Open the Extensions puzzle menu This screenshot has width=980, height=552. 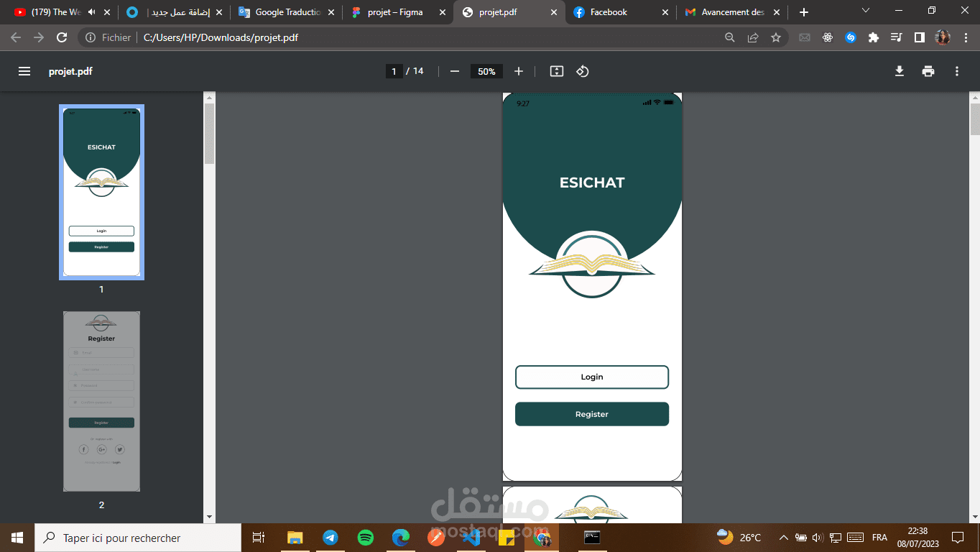(874, 37)
